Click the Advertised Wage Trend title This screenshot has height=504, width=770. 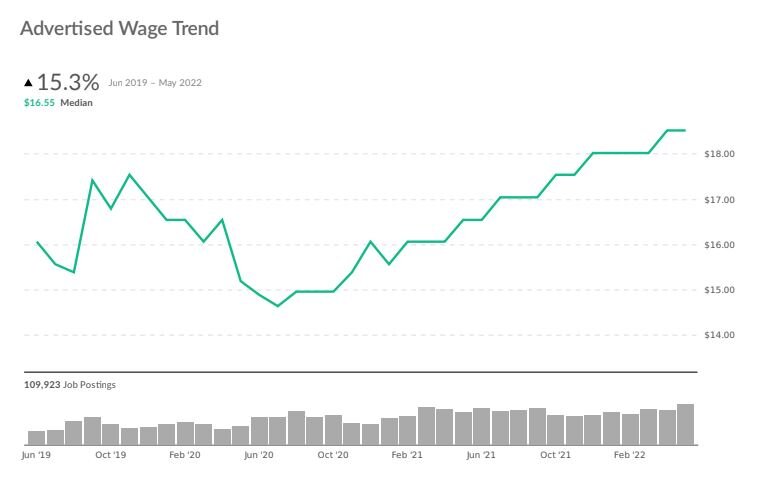tap(119, 28)
